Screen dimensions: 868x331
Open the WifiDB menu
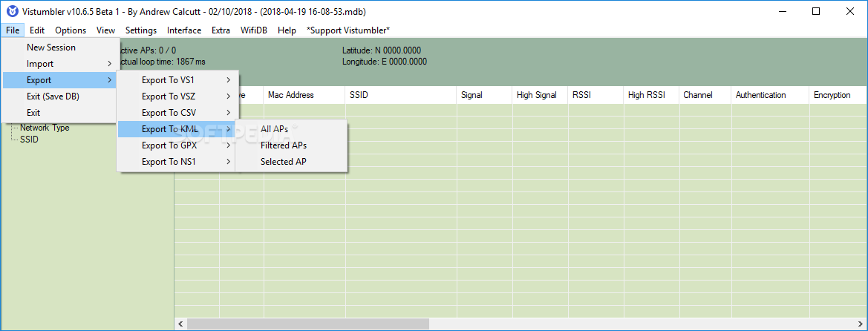[254, 30]
